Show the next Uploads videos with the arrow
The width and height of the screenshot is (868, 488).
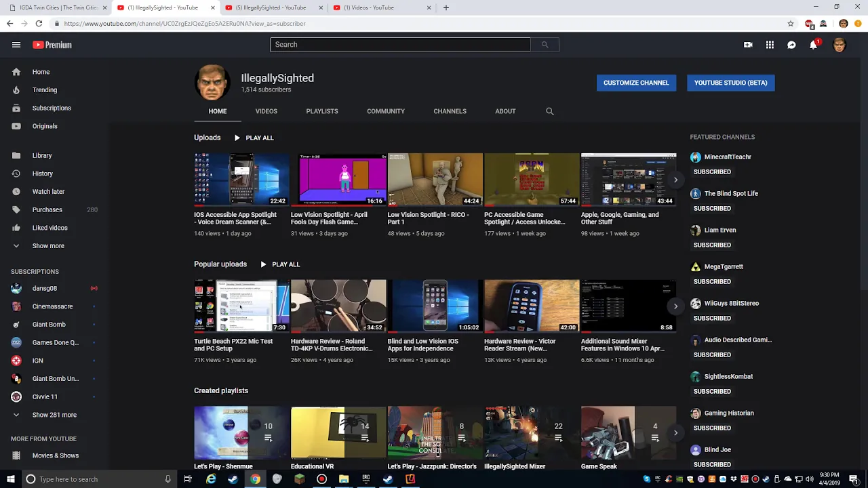click(675, 180)
